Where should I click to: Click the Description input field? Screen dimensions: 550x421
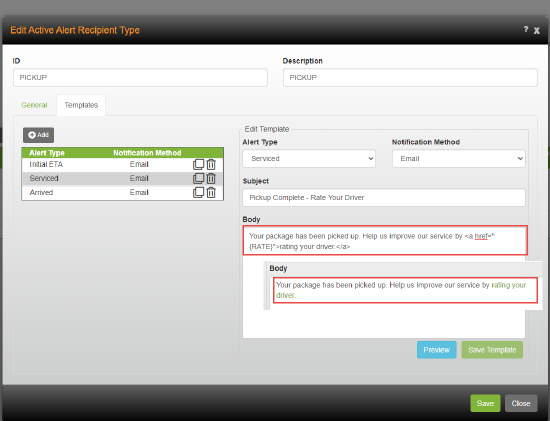(410, 78)
